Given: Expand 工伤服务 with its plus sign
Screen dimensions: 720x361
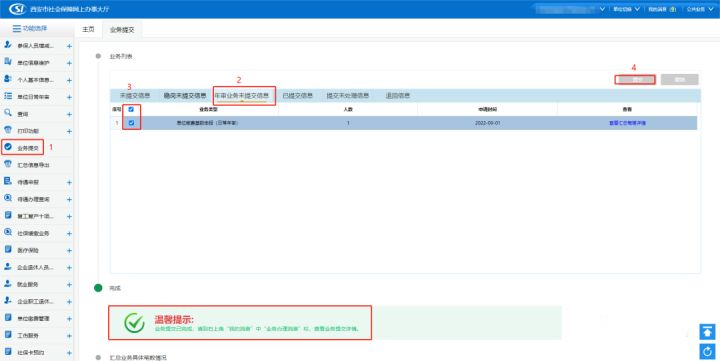Looking at the screenshot, I should 69,335.
